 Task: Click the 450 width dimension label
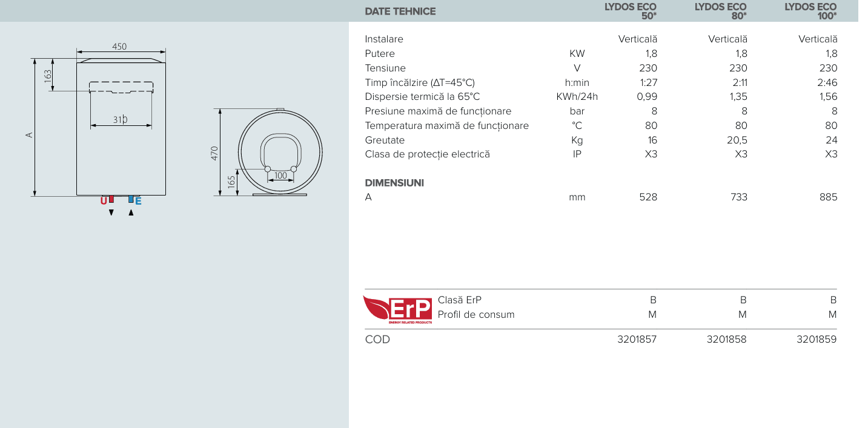(x=120, y=47)
